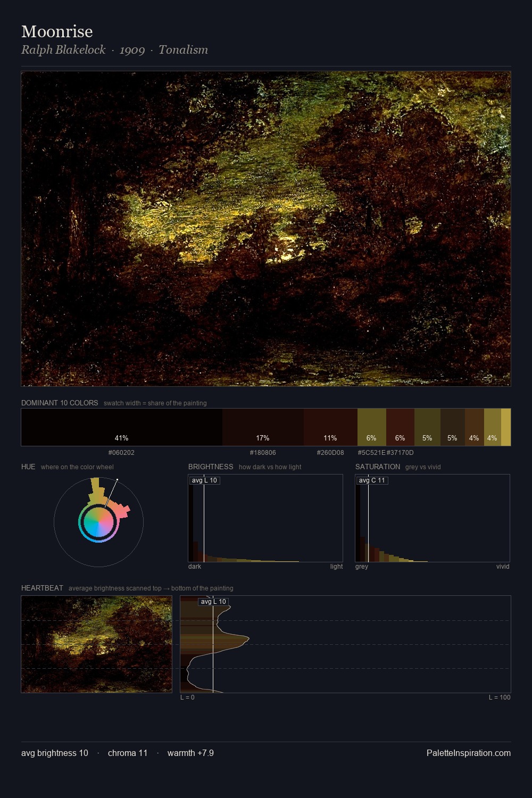Click the chroma 11 footer stat
The height and width of the screenshot is (798, 532).
pos(128,753)
